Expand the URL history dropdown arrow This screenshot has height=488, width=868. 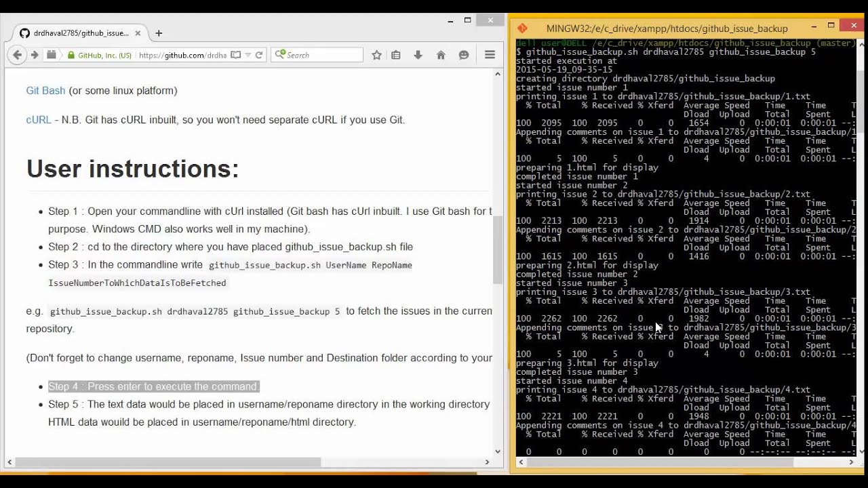click(x=248, y=55)
